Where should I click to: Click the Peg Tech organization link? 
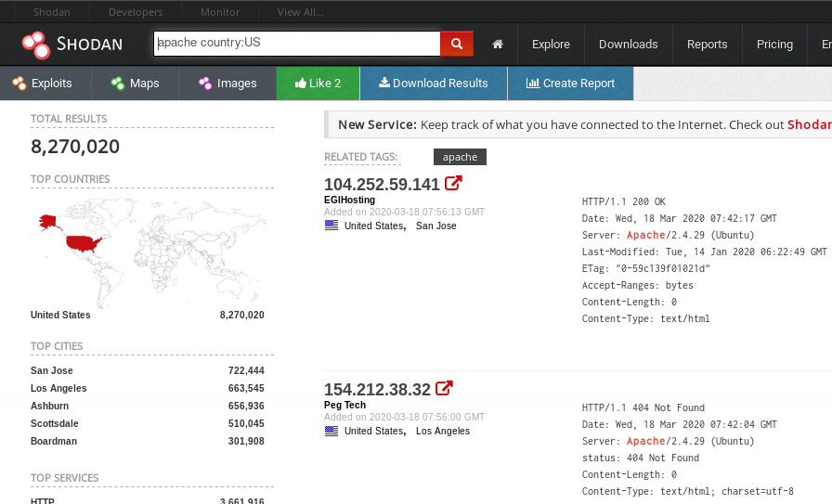point(344,405)
